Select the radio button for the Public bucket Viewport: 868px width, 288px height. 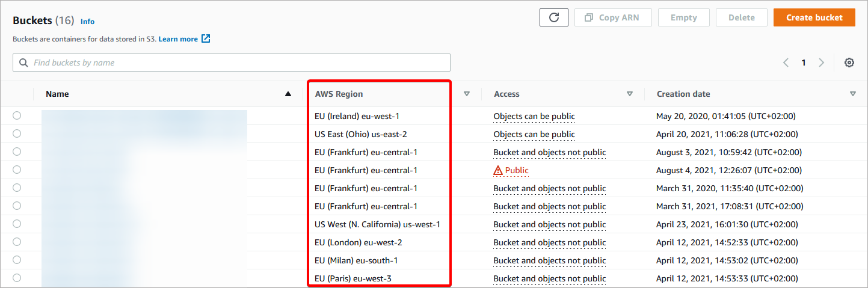pyautogui.click(x=17, y=170)
